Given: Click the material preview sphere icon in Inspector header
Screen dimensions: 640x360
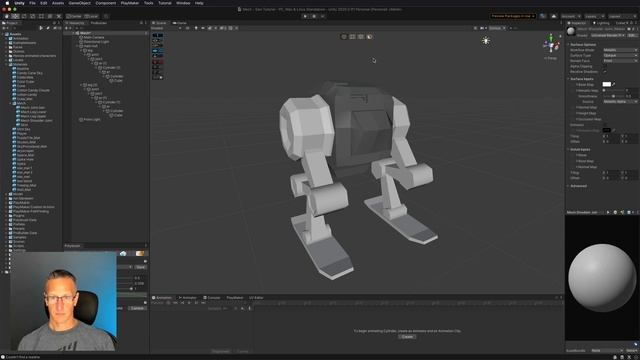Looking at the screenshot, I should pos(571,31).
